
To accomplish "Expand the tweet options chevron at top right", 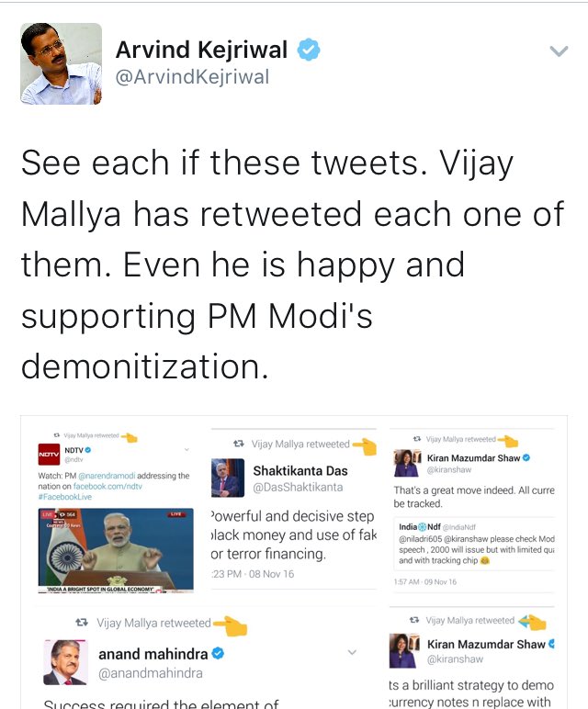I will 559,51.
